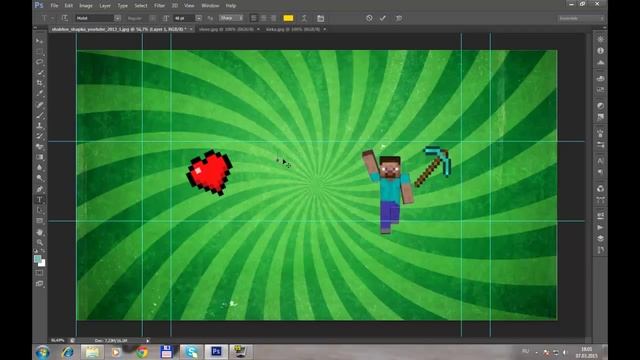Click the foreground color swatch

point(37,259)
